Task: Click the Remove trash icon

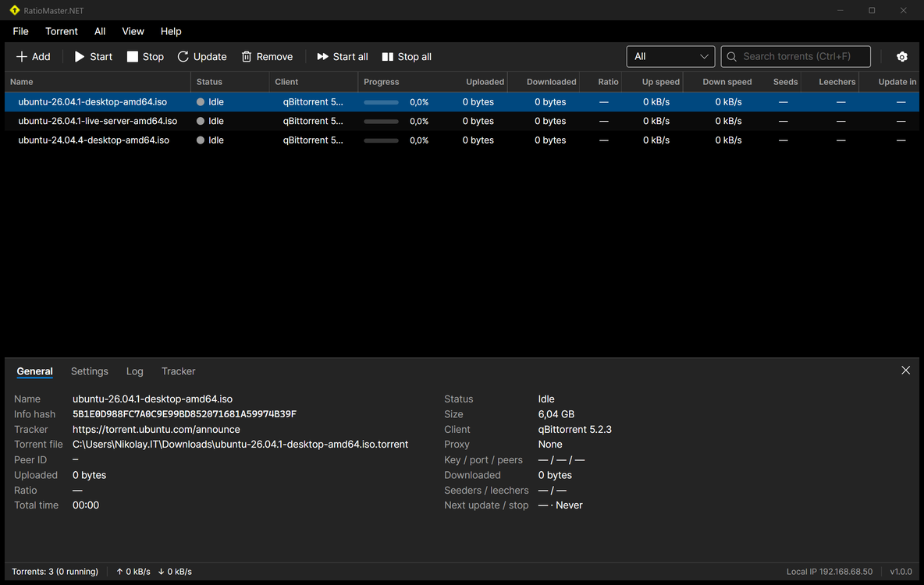Action: [x=247, y=57]
